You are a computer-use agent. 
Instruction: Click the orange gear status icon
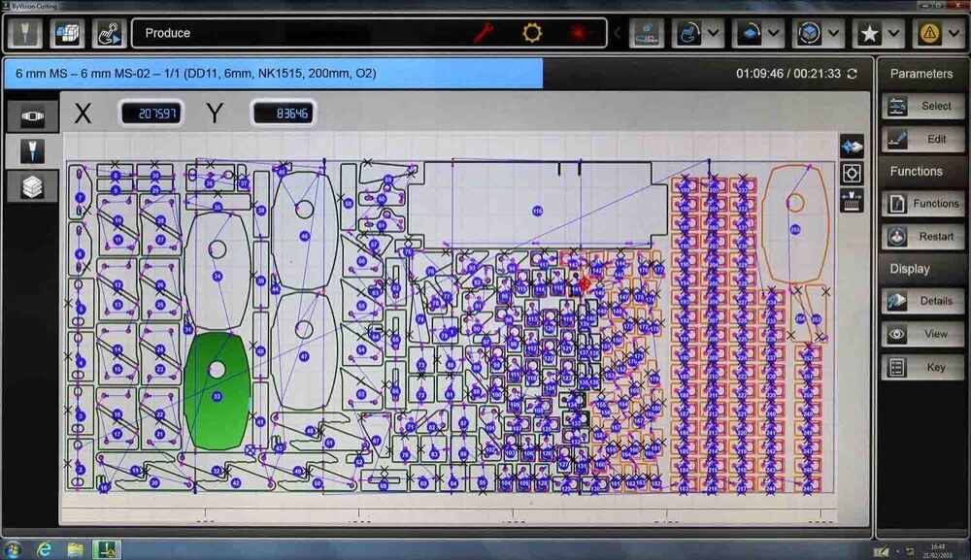tap(532, 33)
